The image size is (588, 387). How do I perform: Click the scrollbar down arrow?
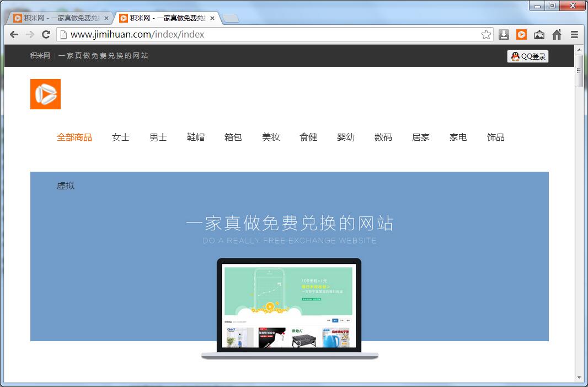pos(579,378)
